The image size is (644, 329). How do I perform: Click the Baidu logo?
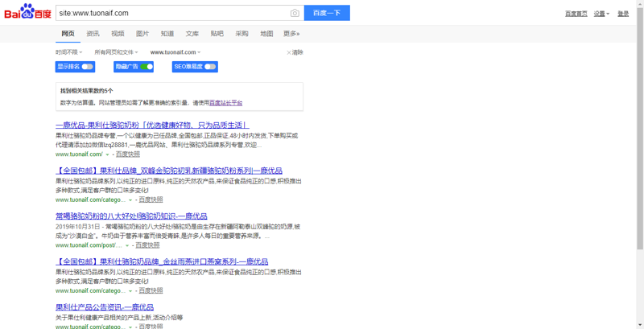point(27,11)
